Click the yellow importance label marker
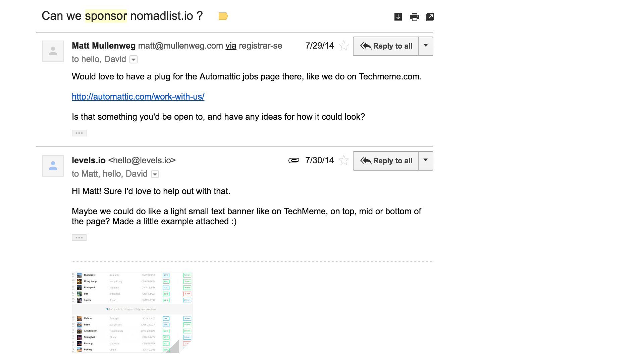Viewport: 644px width, 362px height. pyautogui.click(x=223, y=16)
